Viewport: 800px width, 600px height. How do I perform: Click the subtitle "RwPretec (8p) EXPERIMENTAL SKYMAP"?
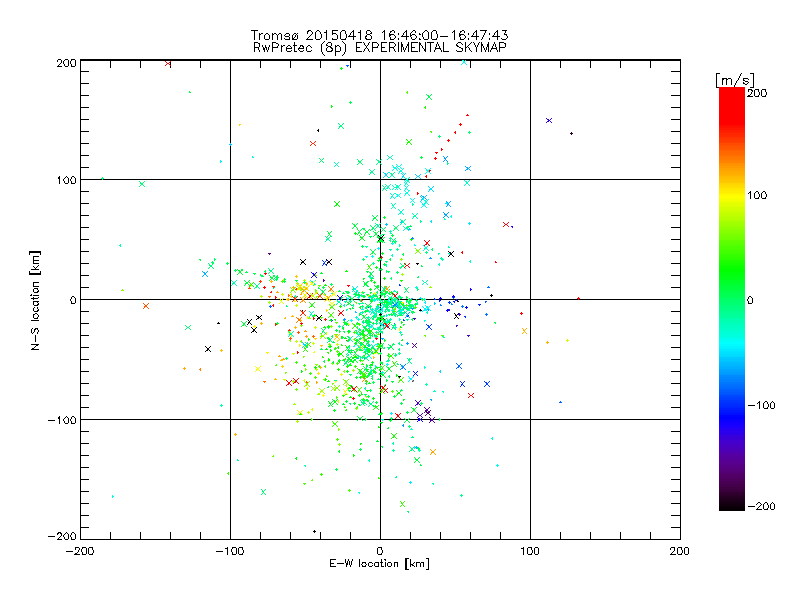click(x=380, y=48)
